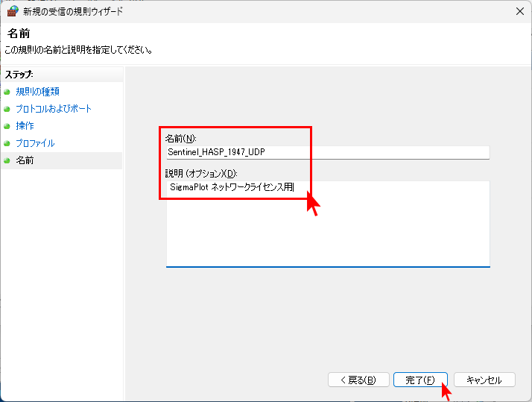Click green bullet beside 規則の種類
532x402 pixels.
pos(7,92)
